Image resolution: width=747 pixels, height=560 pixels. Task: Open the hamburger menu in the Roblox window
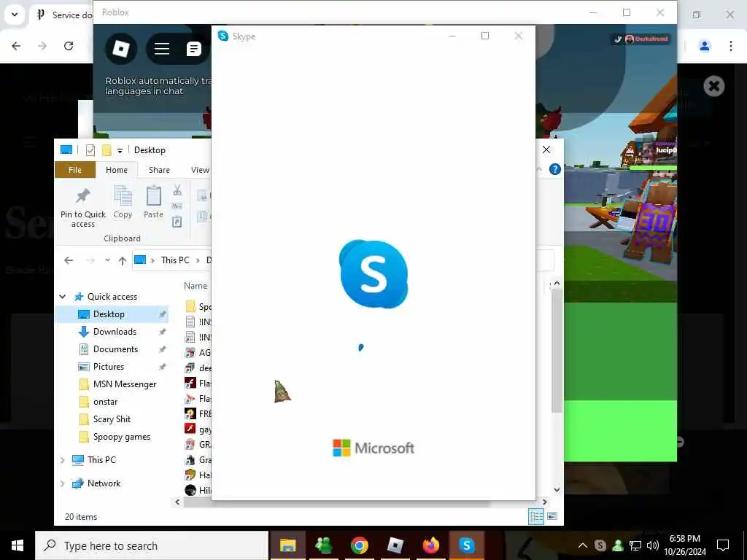(x=162, y=49)
